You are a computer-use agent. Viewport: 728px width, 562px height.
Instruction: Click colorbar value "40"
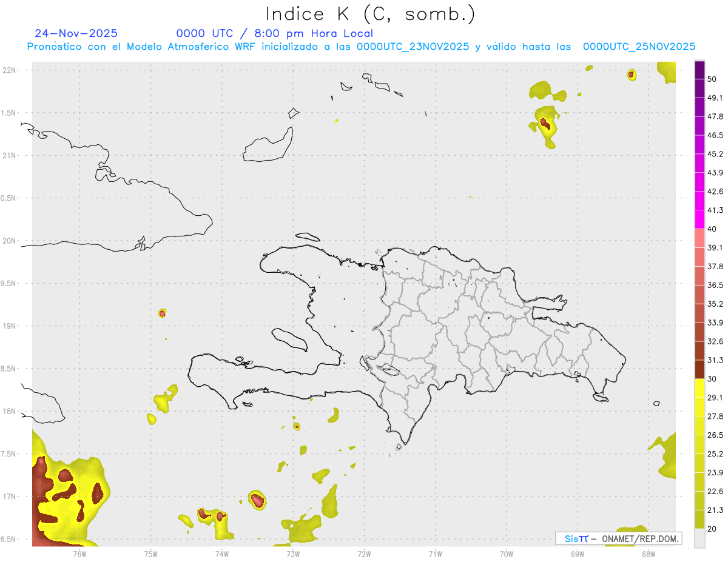tap(712, 229)
